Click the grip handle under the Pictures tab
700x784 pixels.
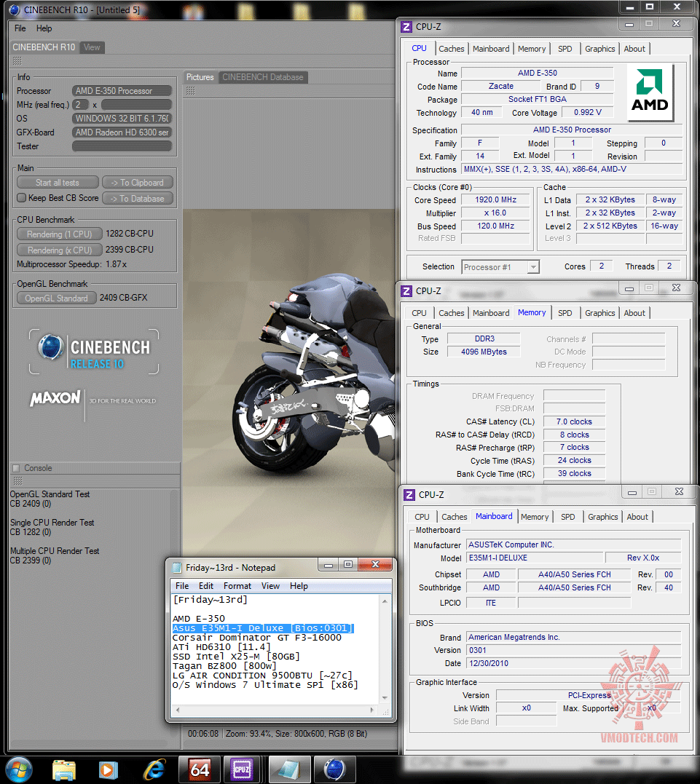tap(191, 91)
